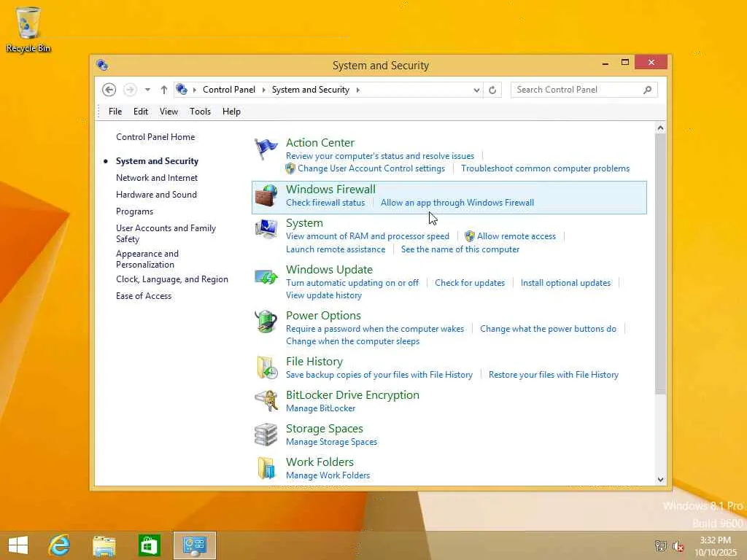Image resolution: width=747 pixels, height=560 pixels.
Task: Click the window title bar Control Panel icon
Action: pos(102,65)
